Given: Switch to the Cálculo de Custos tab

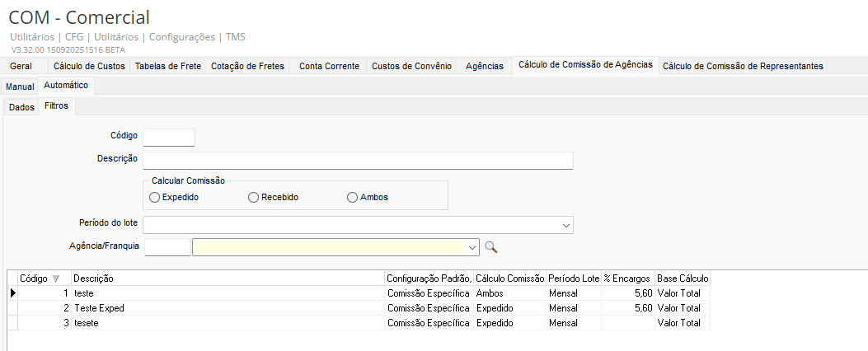Looking at the screenshot, I should pyautogui.click(x=89, y=66).
